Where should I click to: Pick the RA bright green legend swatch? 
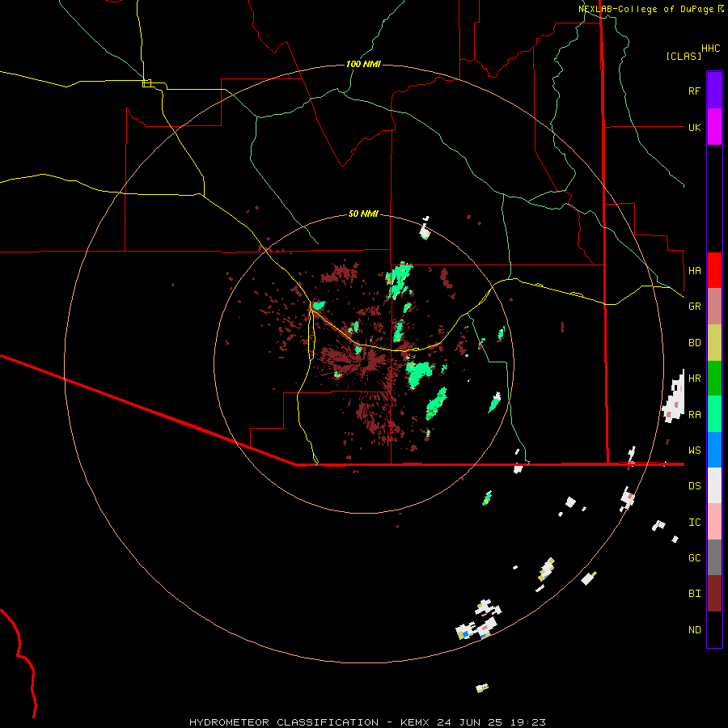(714, 414)
